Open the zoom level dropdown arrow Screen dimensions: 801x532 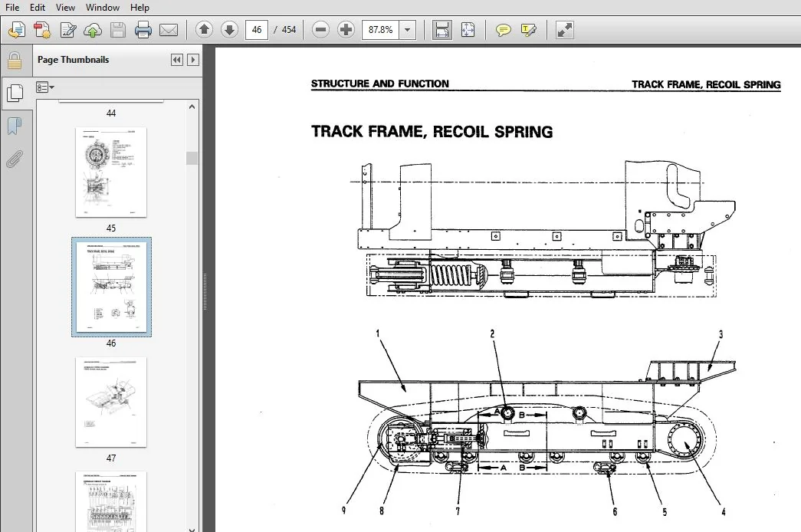pyautogui.click(x=408, y=30)
